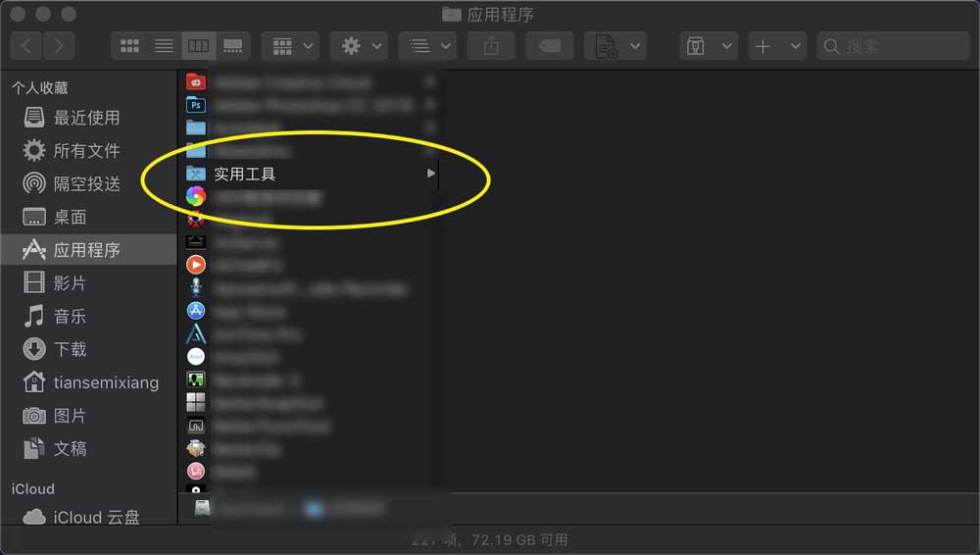The height and width of the screenshot is (555, 980).
Task: Open the action gear menu
Action: pyautogui.click(x=360, y=46)
